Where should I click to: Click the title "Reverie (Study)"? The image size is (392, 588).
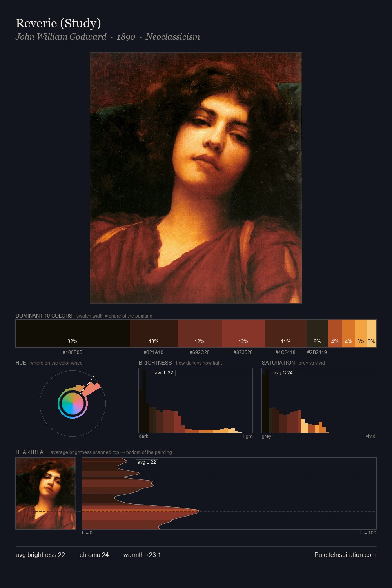58,23
